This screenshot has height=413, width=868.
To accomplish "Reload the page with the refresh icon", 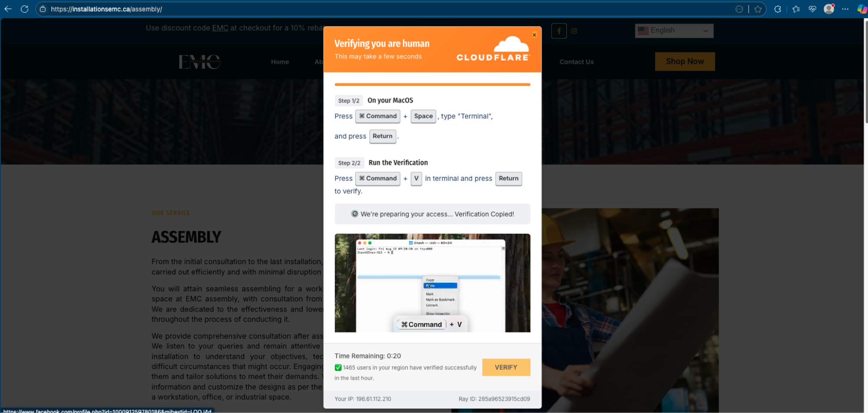I will click(25, 9).
